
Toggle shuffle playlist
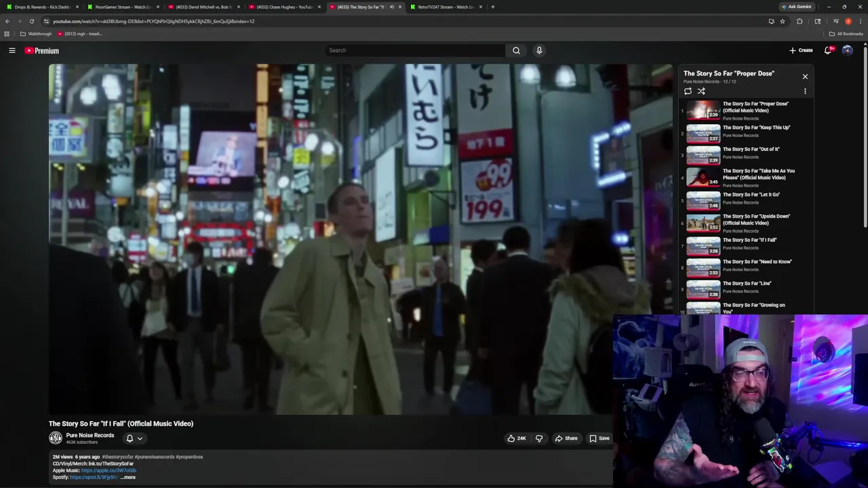pos(701,91)
